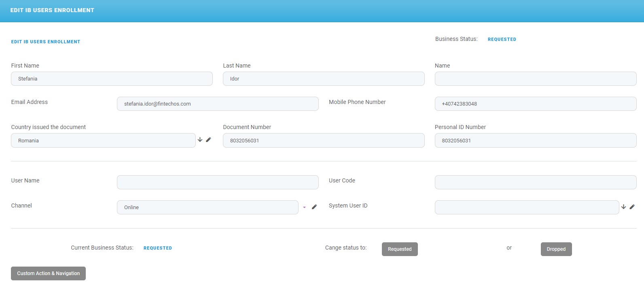The height and width of the screenshot is (286, 644).
Task: Click the pencil edit icon beside Country field
Action: (208, 140)
